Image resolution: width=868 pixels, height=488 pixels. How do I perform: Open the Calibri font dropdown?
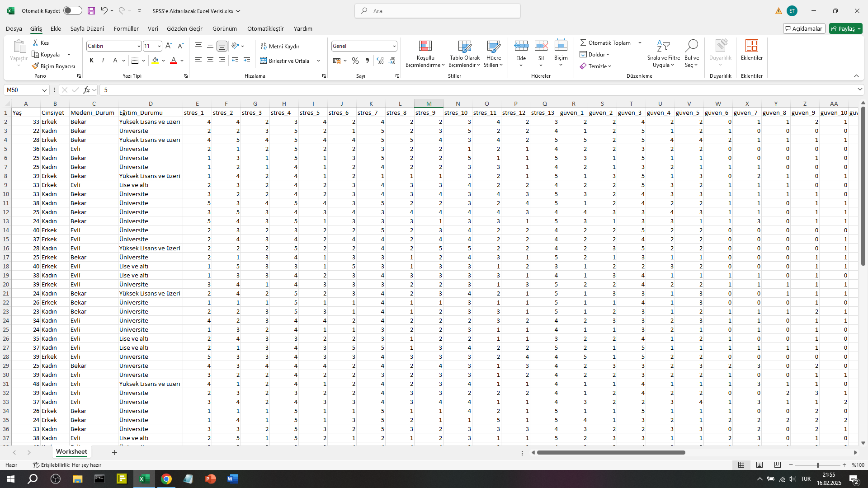(140, 46)
